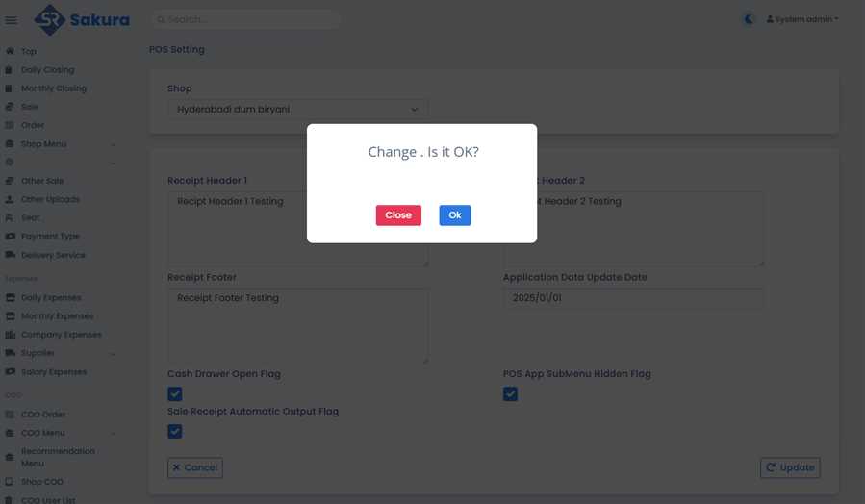Click the Company Expenses icon
Viewport: 865px width, 504px height.
tap(10, 335)
